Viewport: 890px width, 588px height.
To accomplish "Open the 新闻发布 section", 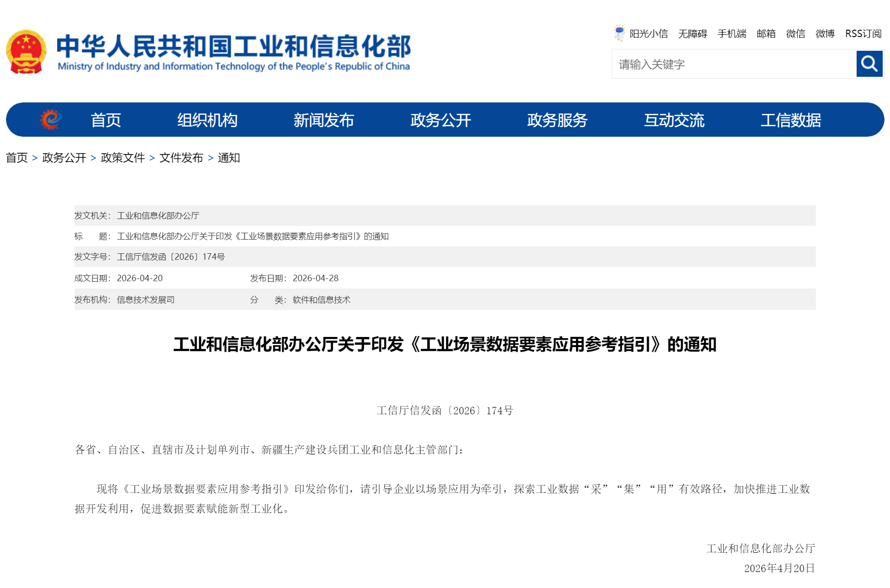I will pyautogui.click(x=324, y=120).
